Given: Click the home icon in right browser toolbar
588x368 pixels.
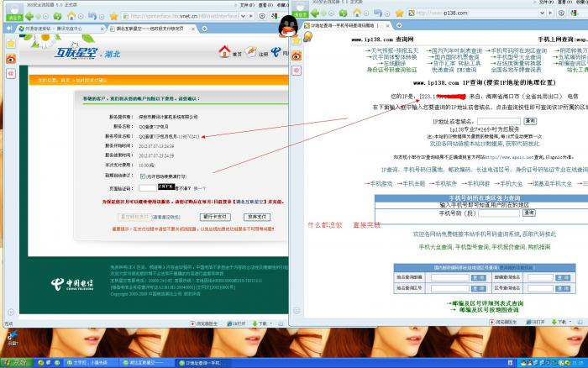Looking at the screenshot, I should 357,13.
